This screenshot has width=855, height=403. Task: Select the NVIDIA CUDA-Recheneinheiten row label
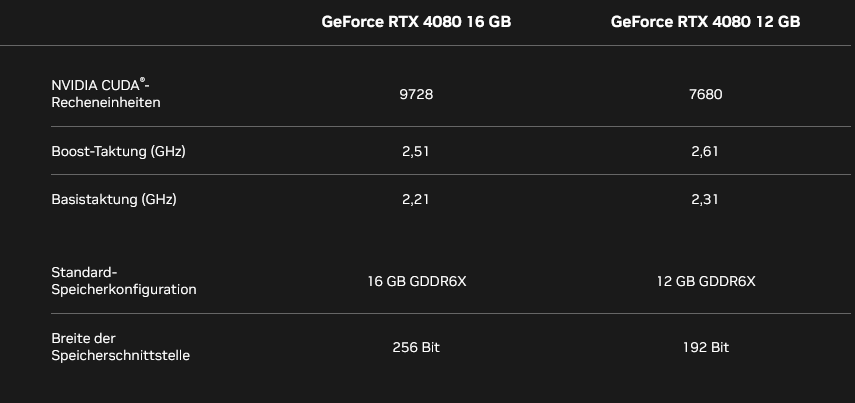point(105,94)
